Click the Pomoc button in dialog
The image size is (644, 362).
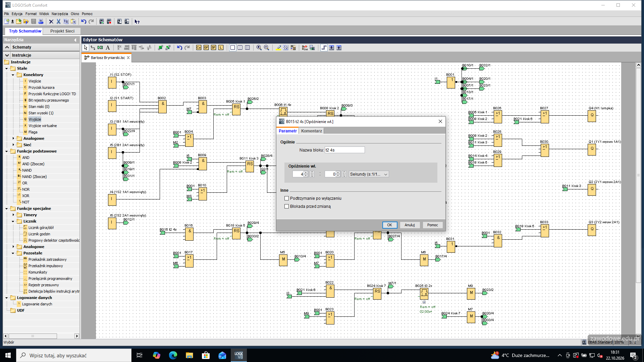(x=432, y=225)
